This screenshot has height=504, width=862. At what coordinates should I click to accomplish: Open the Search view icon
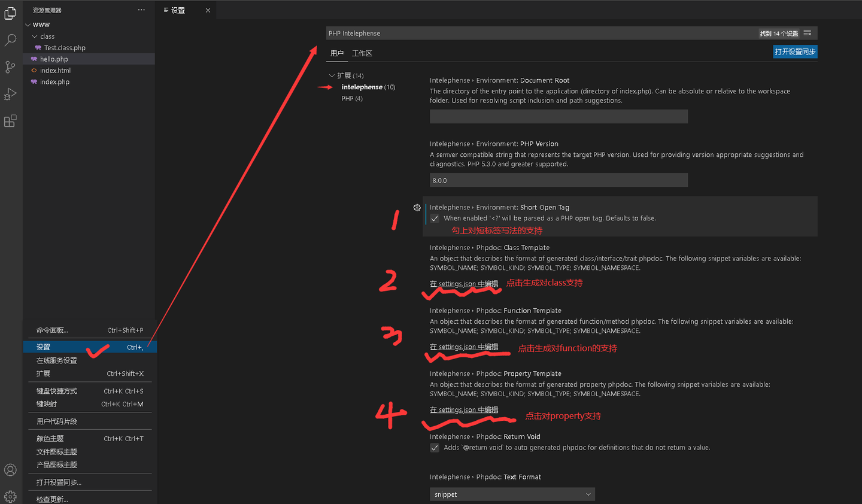click(x=10, y=40)
